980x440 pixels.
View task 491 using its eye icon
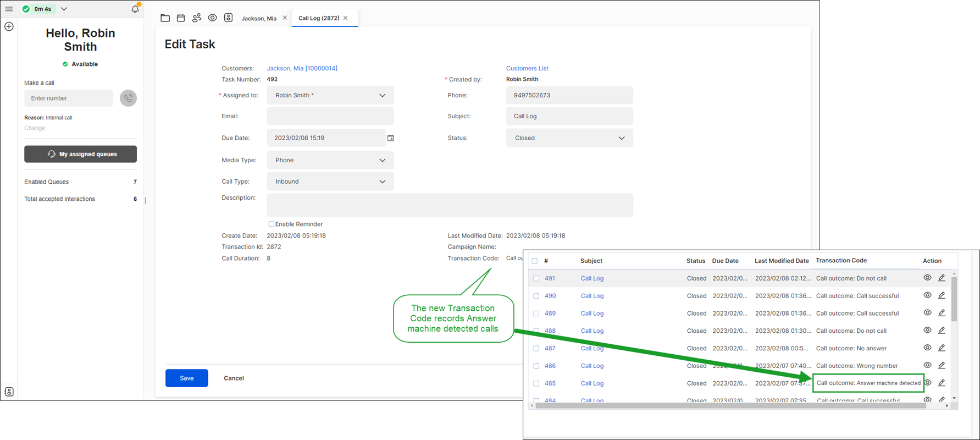[x=927, y=278]
